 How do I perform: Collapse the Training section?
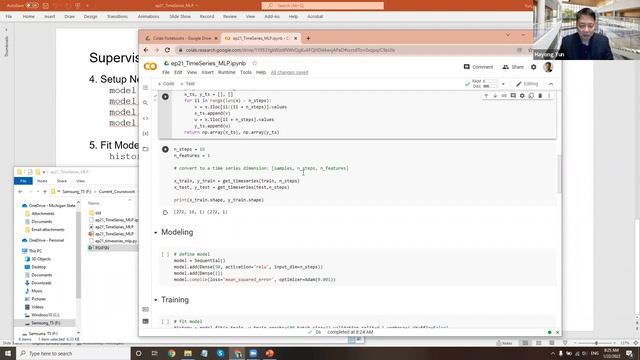coord(156,300)
